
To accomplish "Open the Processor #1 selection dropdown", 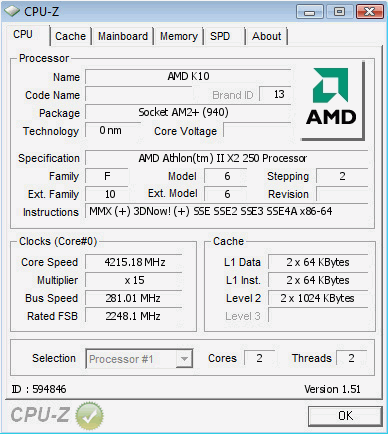I will click(x=139, y=359).
